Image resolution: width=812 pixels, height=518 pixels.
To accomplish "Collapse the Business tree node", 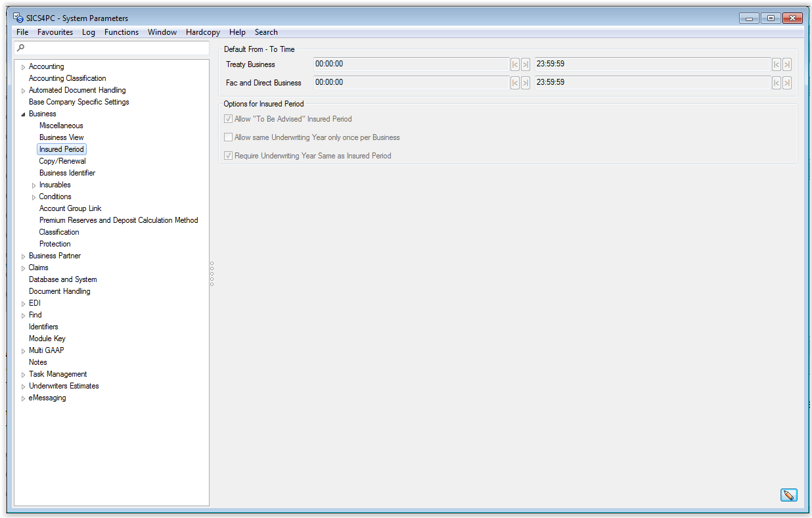I will [x=23, y=114].
